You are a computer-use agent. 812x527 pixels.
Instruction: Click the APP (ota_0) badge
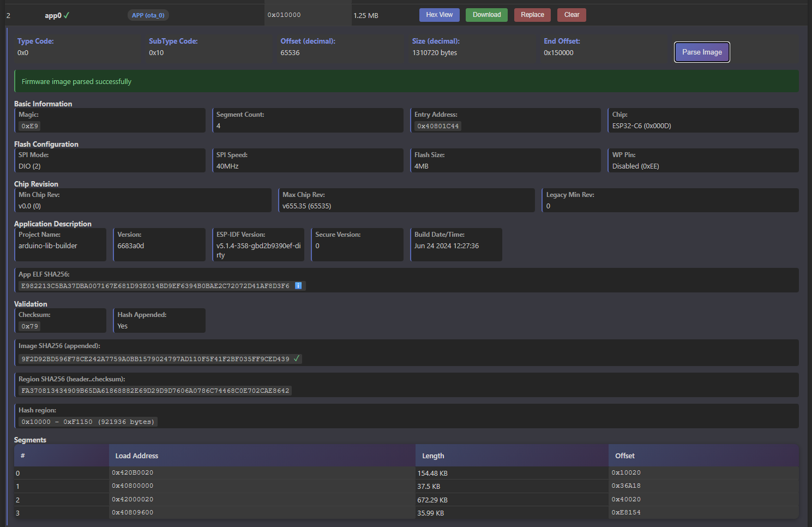click(x=148, y=15)
